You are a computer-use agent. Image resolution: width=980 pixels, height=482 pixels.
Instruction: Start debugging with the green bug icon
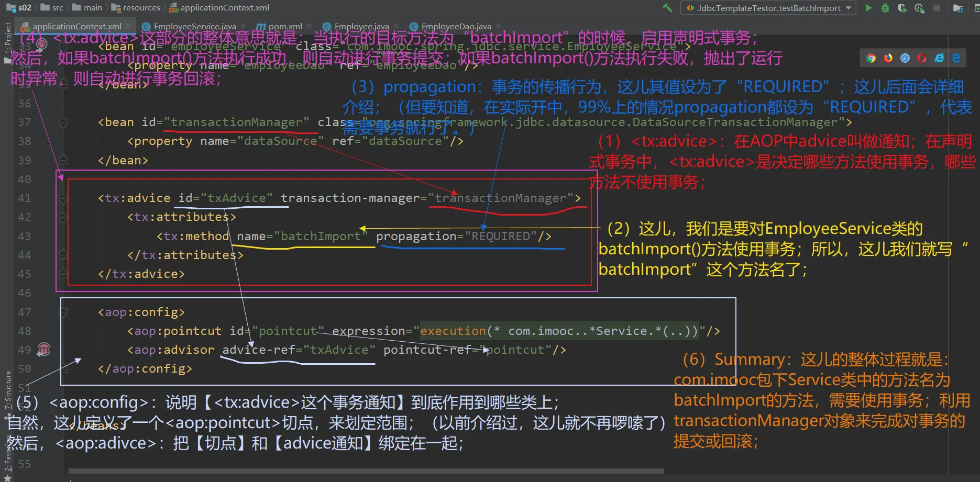click(x=885, y=8)
